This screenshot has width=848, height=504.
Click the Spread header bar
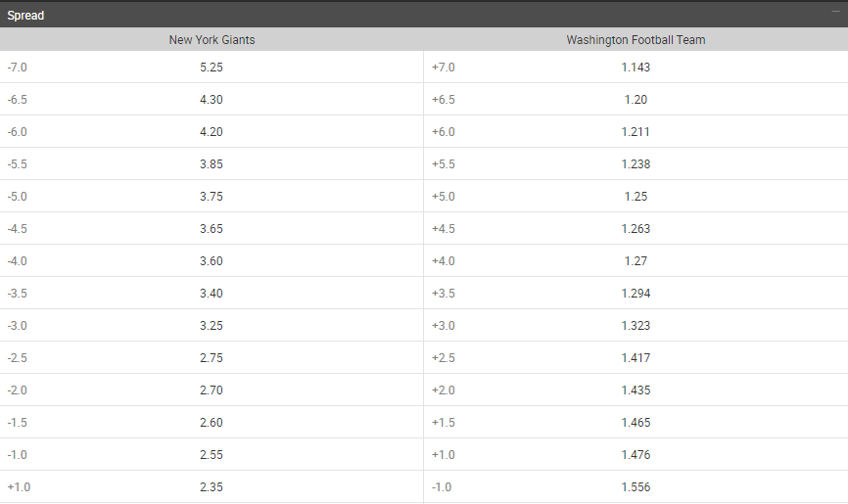[x=424, y=15]
